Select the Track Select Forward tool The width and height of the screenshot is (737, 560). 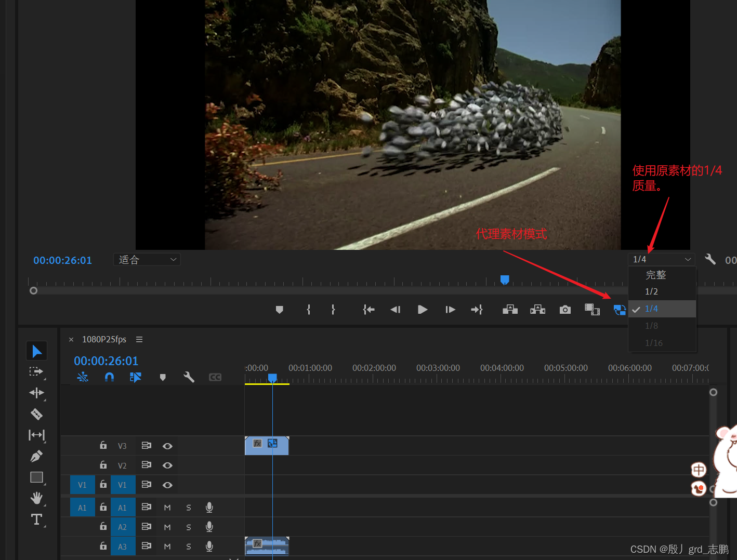(x=36, y=372)
